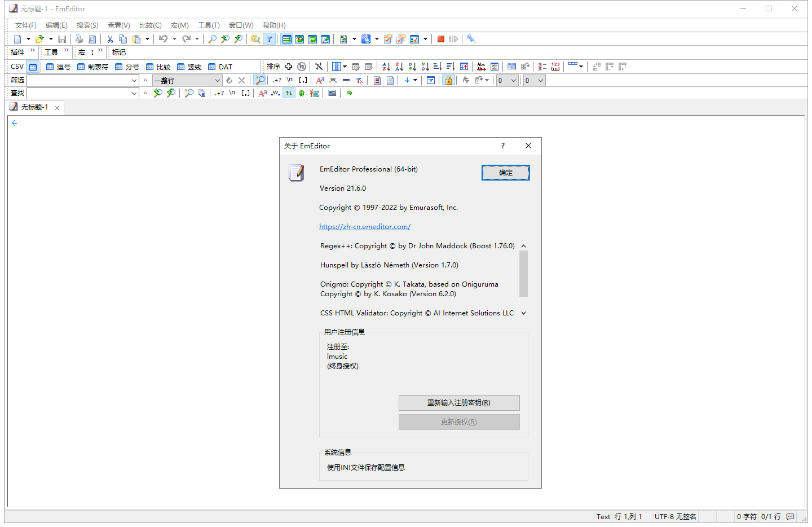Toggle regular expression option in find bar
Image resolution: width=812 pixels, height=527 pixels.
[x=219, y=93]
